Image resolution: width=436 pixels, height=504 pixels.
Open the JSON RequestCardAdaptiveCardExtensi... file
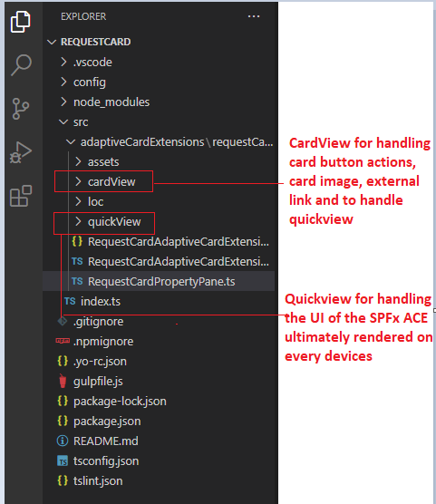click(179, 242)
